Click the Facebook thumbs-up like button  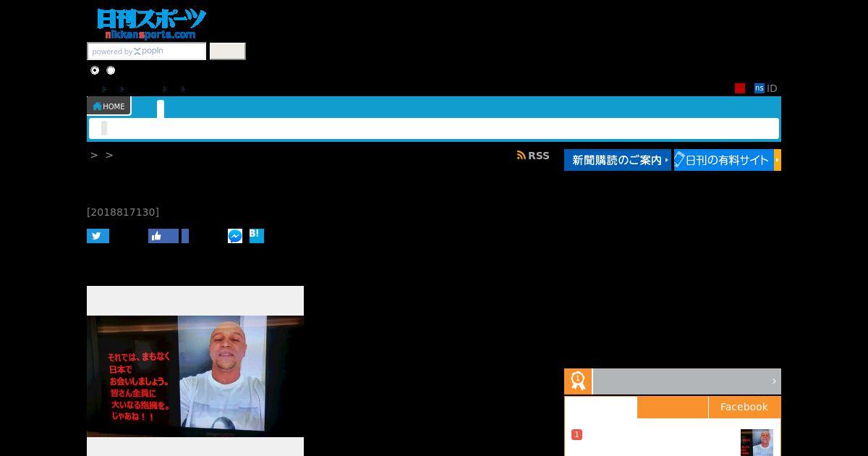(163, 236)
